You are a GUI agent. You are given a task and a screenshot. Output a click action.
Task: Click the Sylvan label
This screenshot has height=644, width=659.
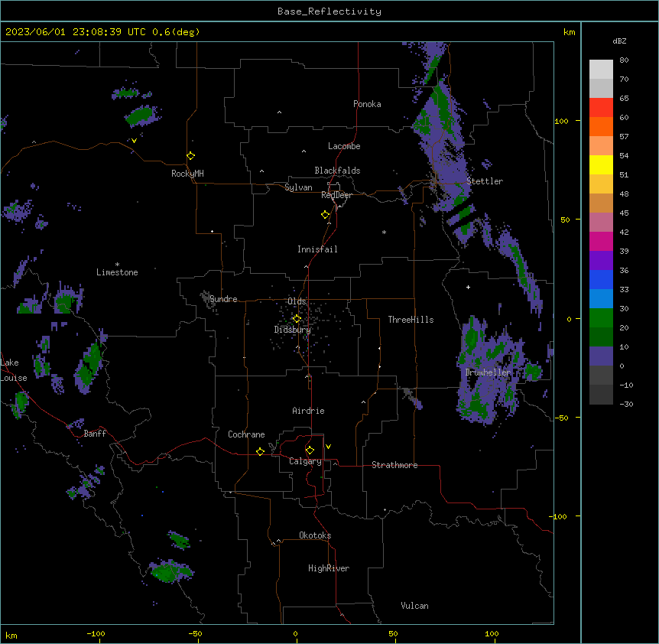298,187
